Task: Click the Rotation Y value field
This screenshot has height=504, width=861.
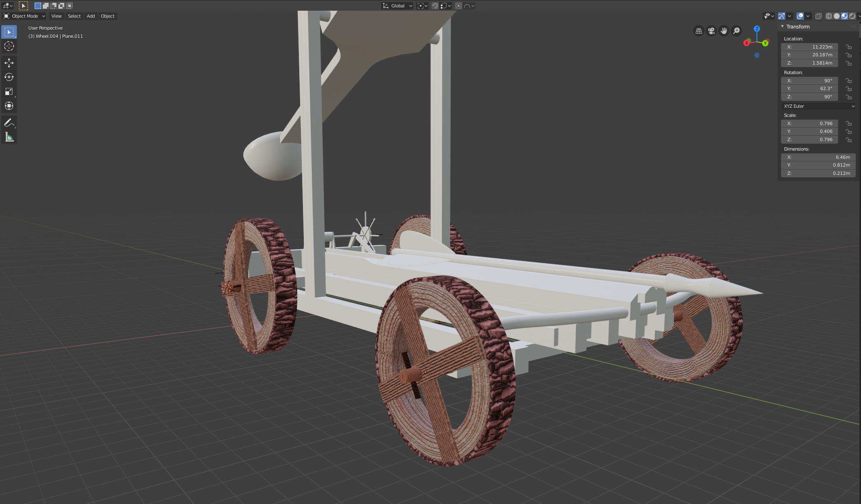Action: pyautogui.click(x=809, y=88)
